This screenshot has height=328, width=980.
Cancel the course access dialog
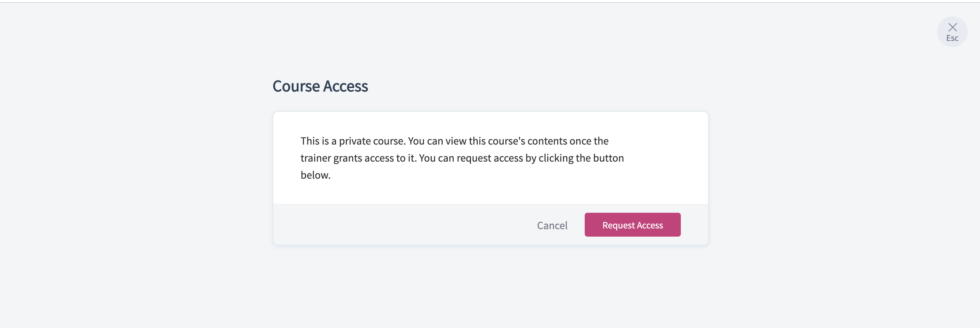552,225
